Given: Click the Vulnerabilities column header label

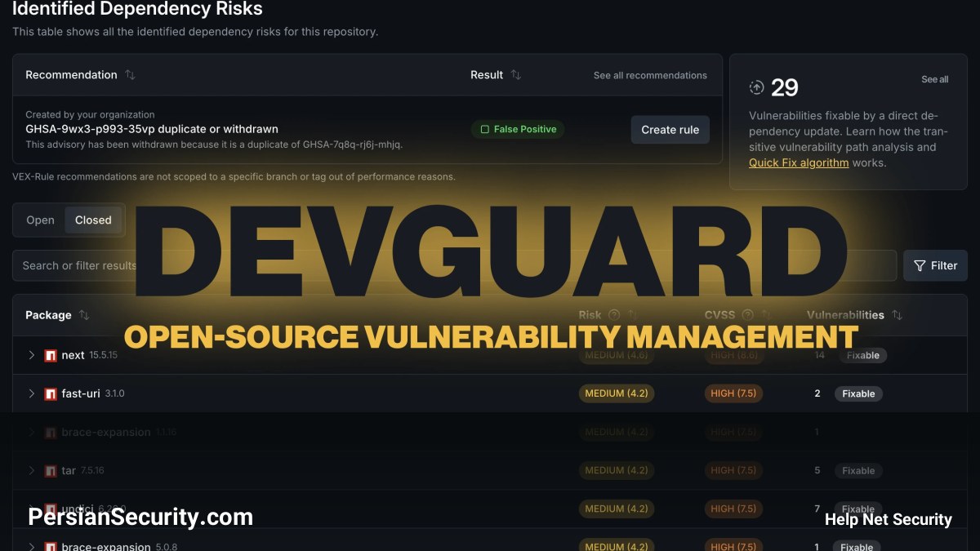Looking at the screenshot, I should 845,315.
